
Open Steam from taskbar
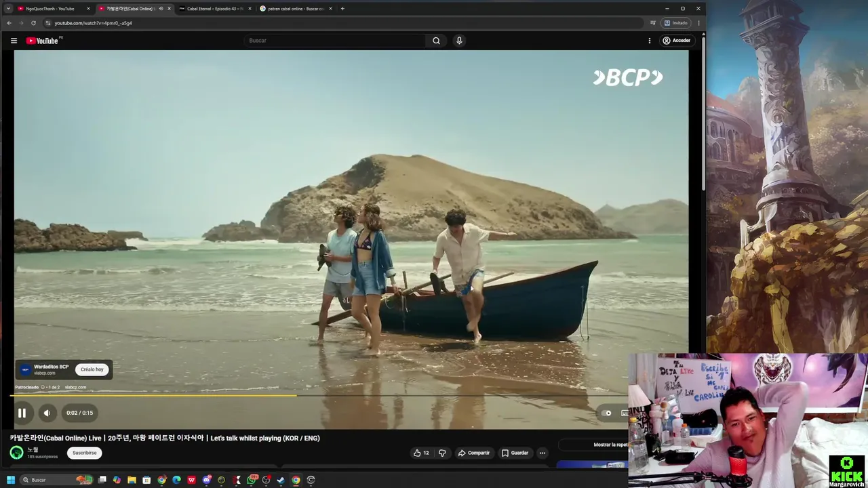[x=281, y=480]
